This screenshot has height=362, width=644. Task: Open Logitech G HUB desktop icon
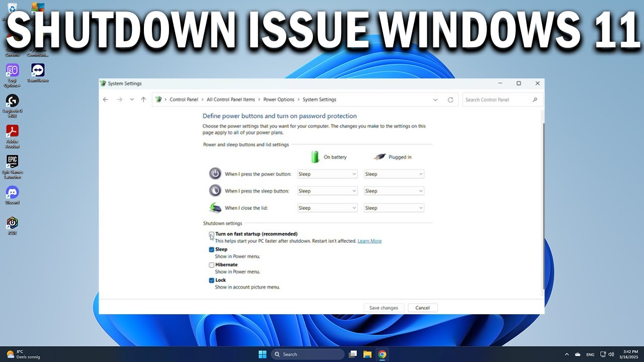(12, 106)
